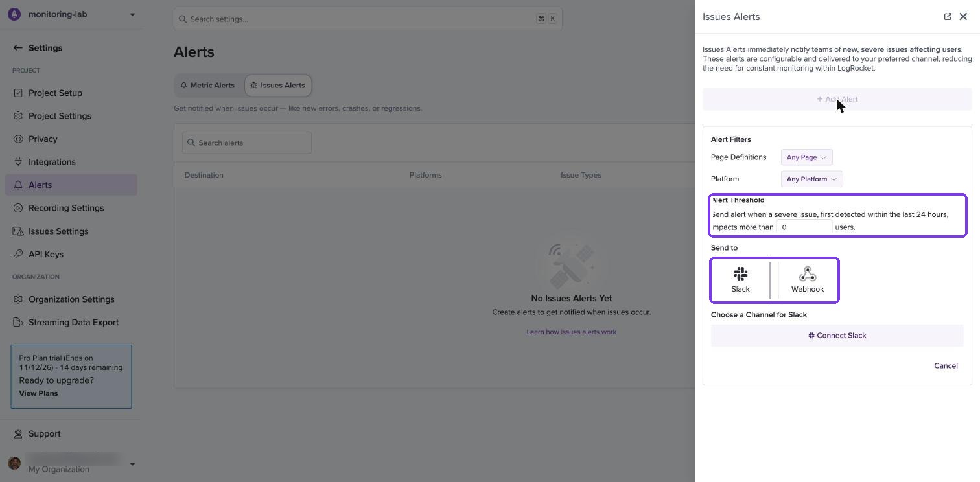Click the Issue Types column header
Screen dimensions: 980x482
click(581, 175)
